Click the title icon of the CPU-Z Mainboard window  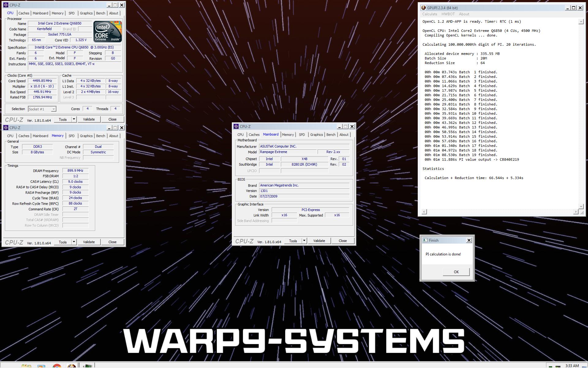coord(236,126)
